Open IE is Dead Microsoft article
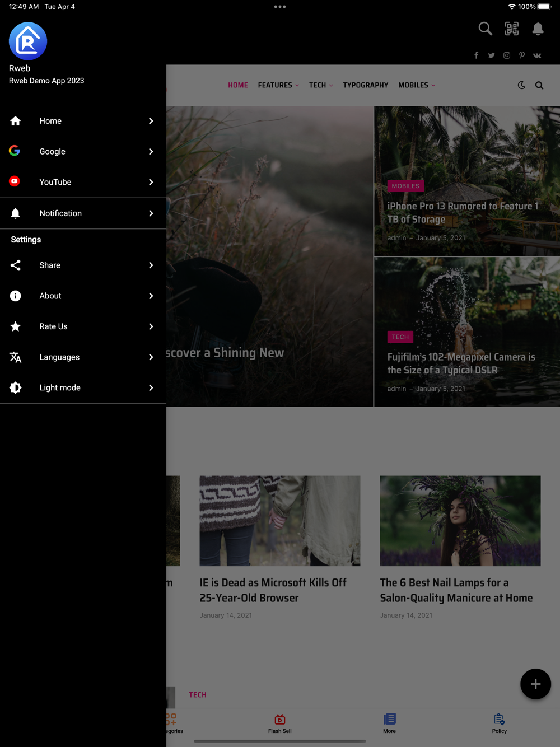This screenshot has width=560, height=747. click(x=273, y=590)
